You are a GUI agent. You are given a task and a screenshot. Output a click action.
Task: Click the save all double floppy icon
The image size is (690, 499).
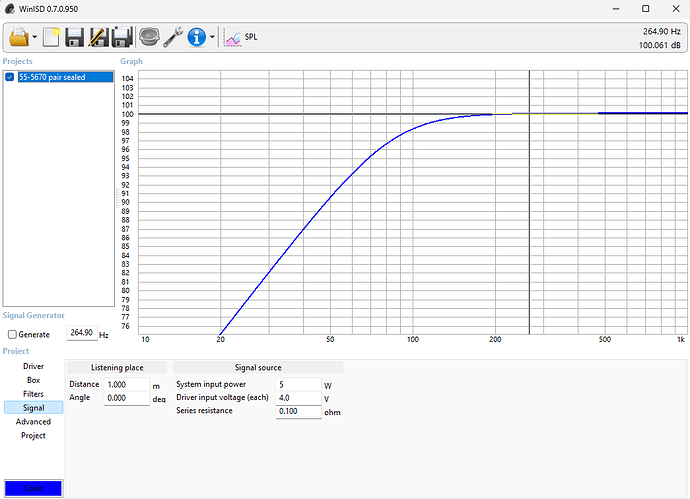pyautogui.click(x=123, y=38)
